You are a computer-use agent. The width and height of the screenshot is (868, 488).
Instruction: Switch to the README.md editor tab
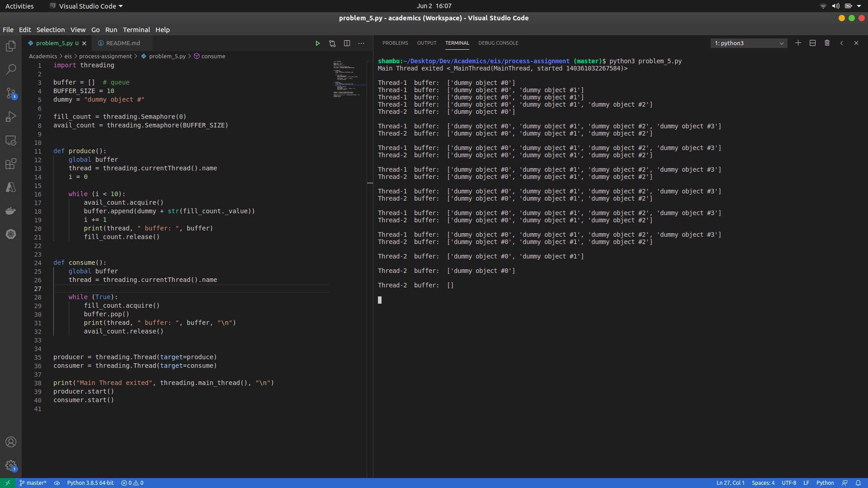pos(122,43)
